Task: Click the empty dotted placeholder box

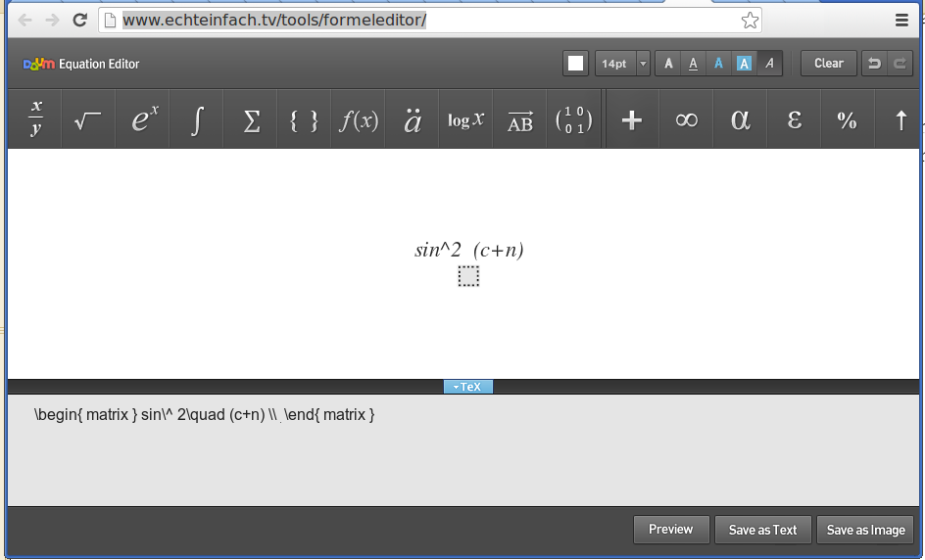Action: (x=468, y=277)
